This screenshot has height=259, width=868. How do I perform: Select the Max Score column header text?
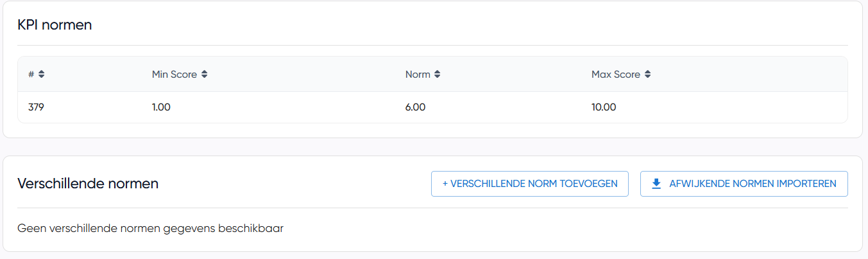pyautogui.click(x=615, y=75)
